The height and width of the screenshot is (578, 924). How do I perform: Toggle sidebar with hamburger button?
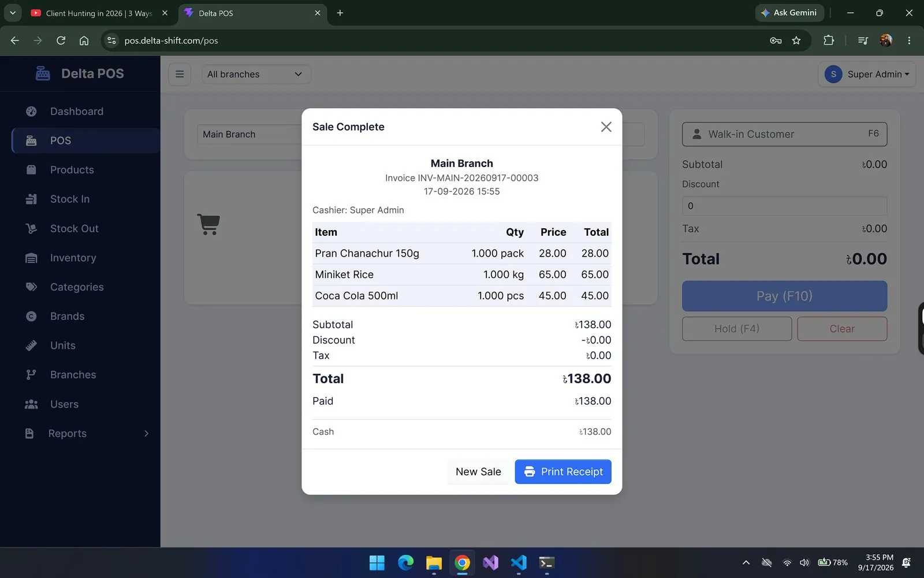pos(180,74)
